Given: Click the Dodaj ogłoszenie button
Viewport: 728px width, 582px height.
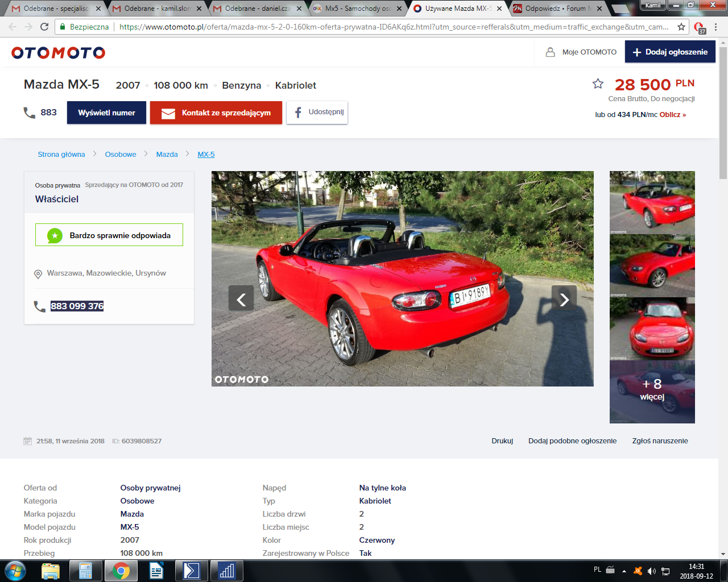Looking at the screenshot, I should pos(670,52).
